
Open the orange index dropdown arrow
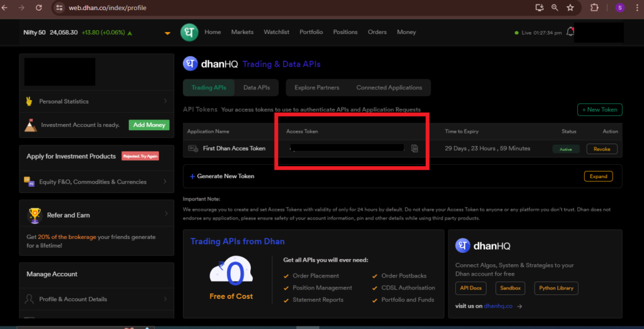coord(167,33)
